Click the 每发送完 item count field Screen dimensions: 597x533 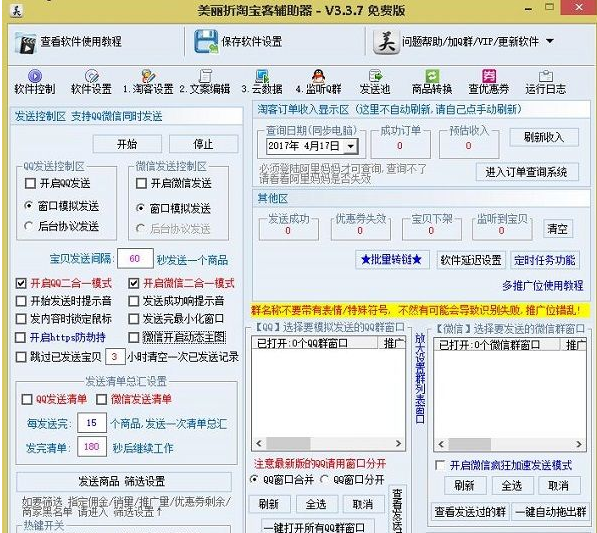pos(92,423)
